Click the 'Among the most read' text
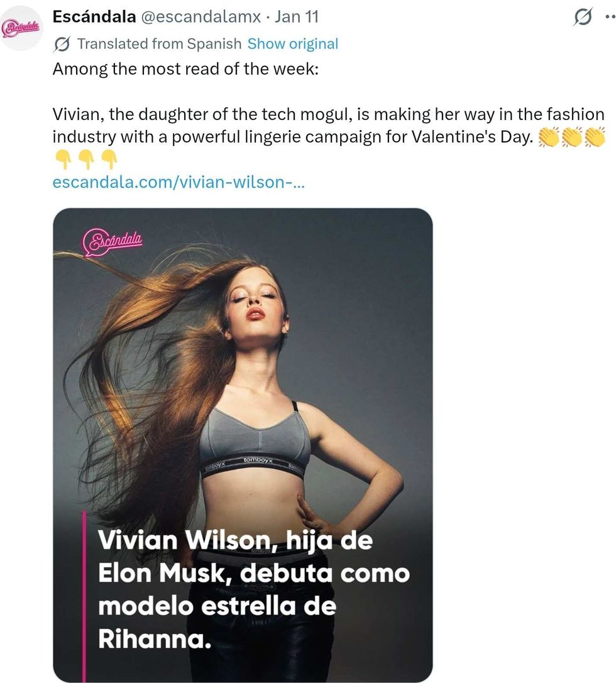 [185, 69]
